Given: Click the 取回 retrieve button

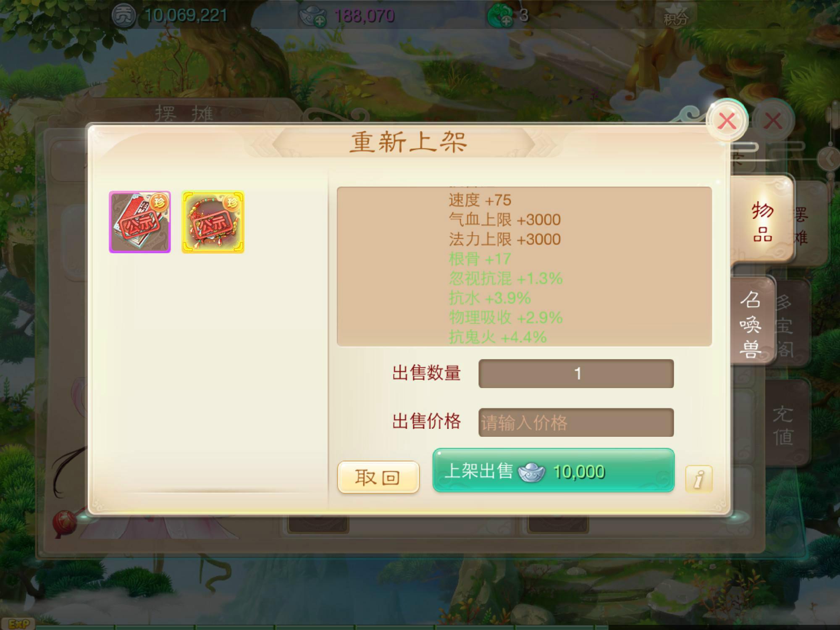Looking at the screenshot, I should pos(378,477).
